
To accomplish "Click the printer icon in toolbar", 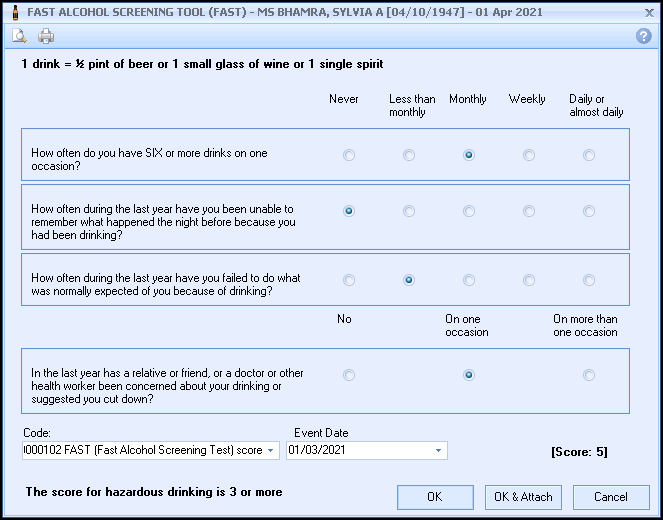I will [x=46, y=37].
